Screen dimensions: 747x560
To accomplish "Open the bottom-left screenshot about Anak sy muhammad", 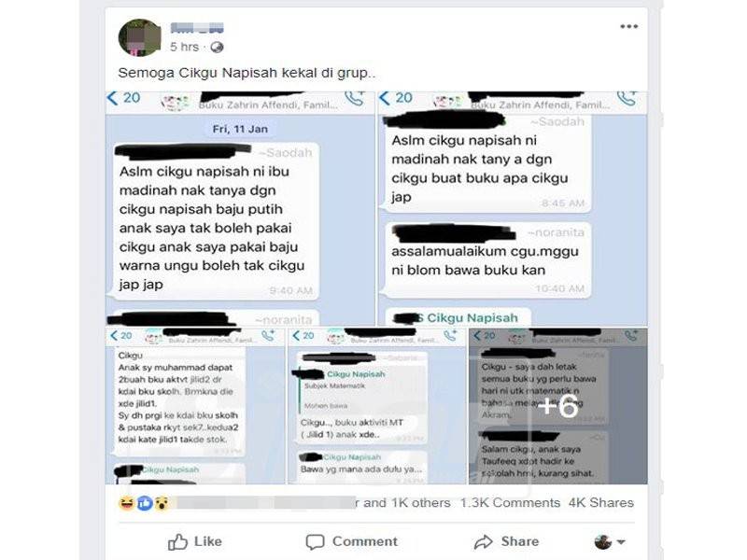I will (x=195, y=406).
